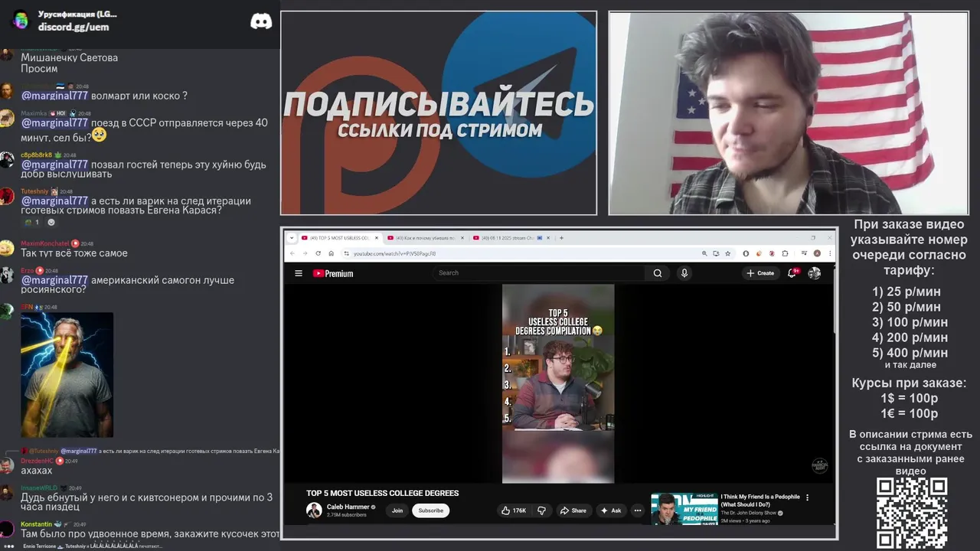Click the "3) 100 р/мин" tariff line

pos(910,322)
